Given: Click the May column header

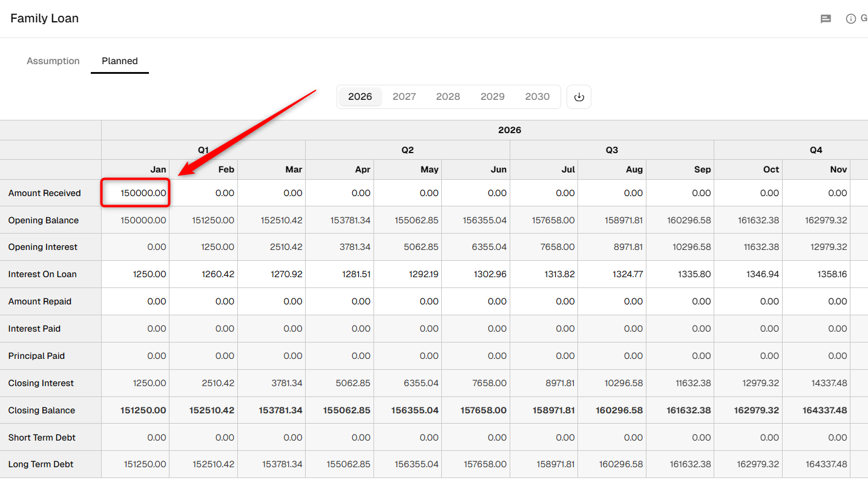Looking at the screenshot, I should (x=408, y=169).
